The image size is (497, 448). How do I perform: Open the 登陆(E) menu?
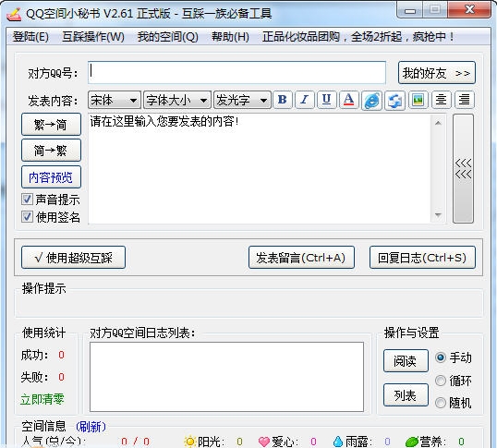click(x=30, y=37)
